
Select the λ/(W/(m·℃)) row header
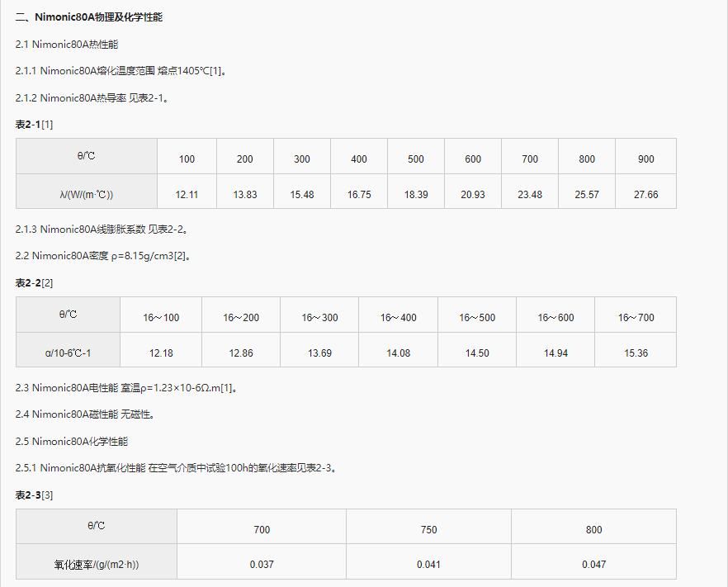[x=86, y=193]
